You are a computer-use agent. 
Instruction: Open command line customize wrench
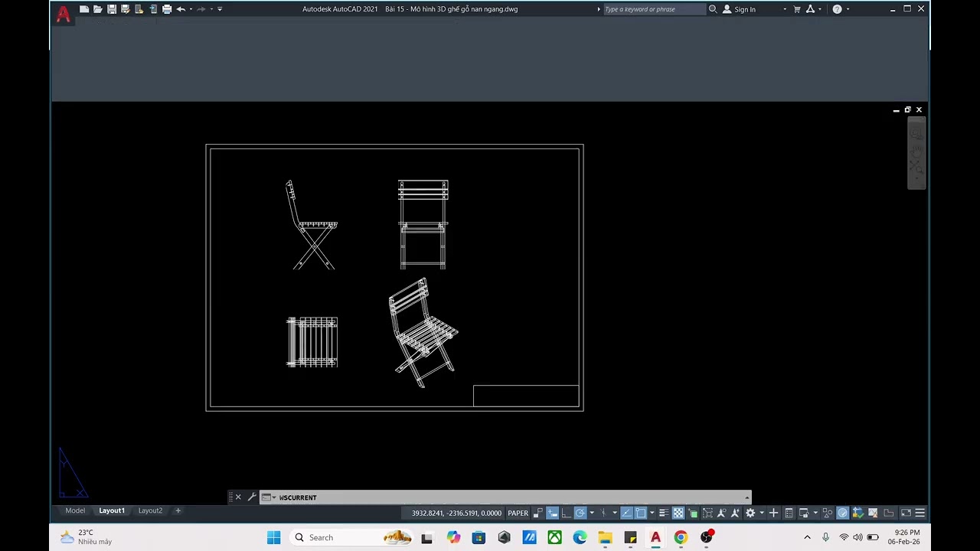tap(251, 497)
